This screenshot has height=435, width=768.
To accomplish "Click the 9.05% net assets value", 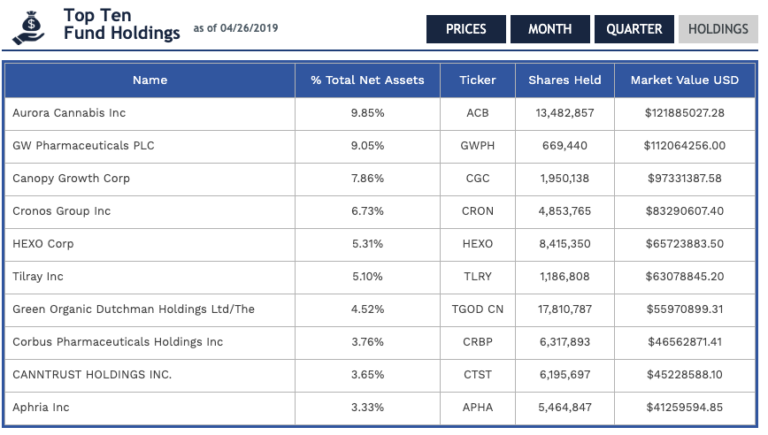I will [x=367, y=146].
